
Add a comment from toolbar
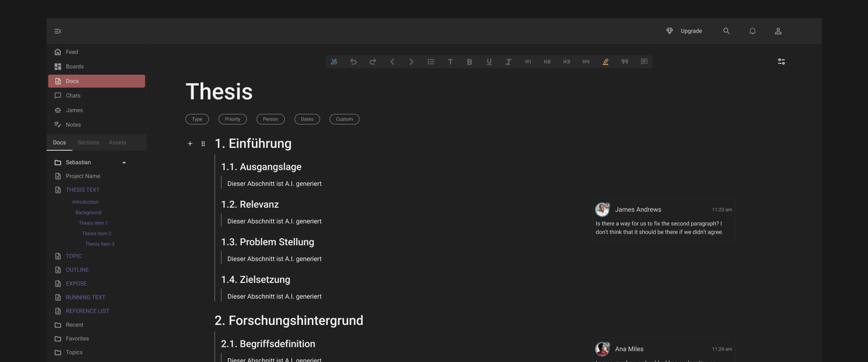[644, 62]
